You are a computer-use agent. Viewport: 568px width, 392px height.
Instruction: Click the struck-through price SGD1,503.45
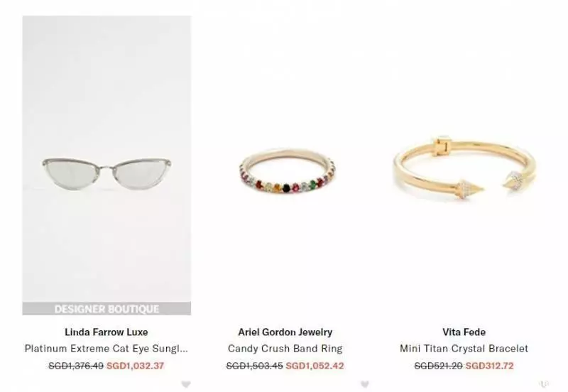point(255,366)
